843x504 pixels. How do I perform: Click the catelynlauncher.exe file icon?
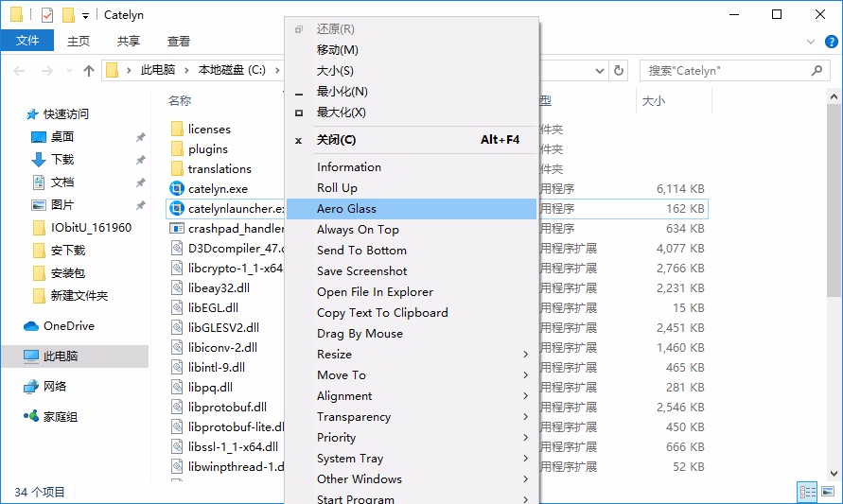pyautogui.click(x=177, y=208)
